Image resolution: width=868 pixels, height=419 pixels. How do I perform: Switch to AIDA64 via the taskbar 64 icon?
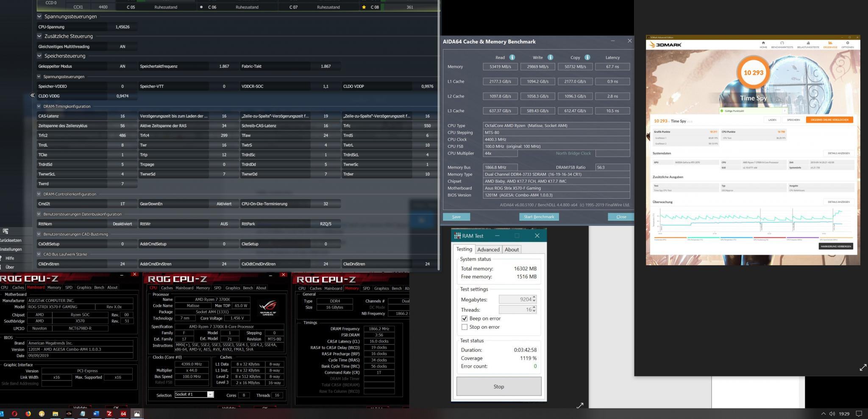(x=123, y=413)
